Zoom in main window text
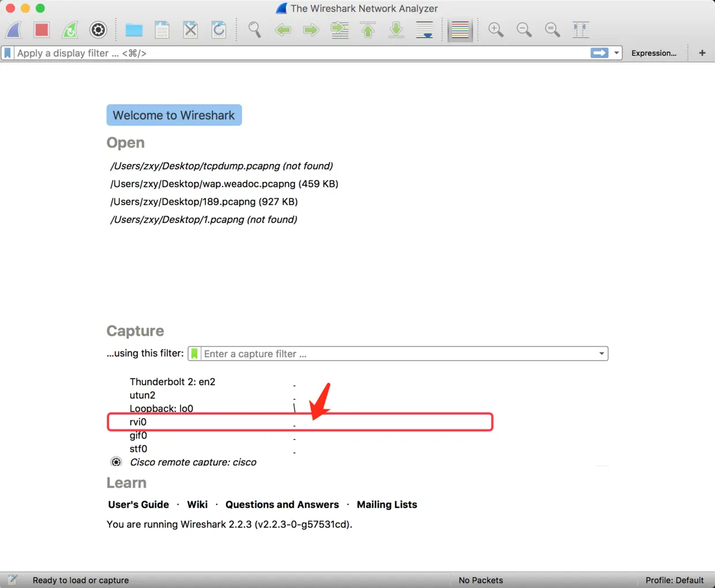 496,29
